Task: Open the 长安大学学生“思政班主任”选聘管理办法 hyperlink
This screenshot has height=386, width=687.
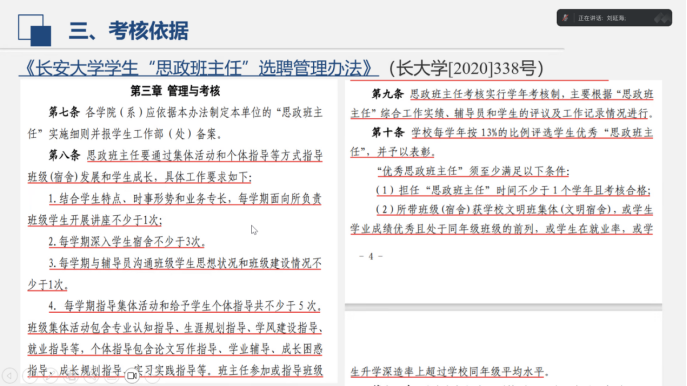Action: (x=198, y=68)
